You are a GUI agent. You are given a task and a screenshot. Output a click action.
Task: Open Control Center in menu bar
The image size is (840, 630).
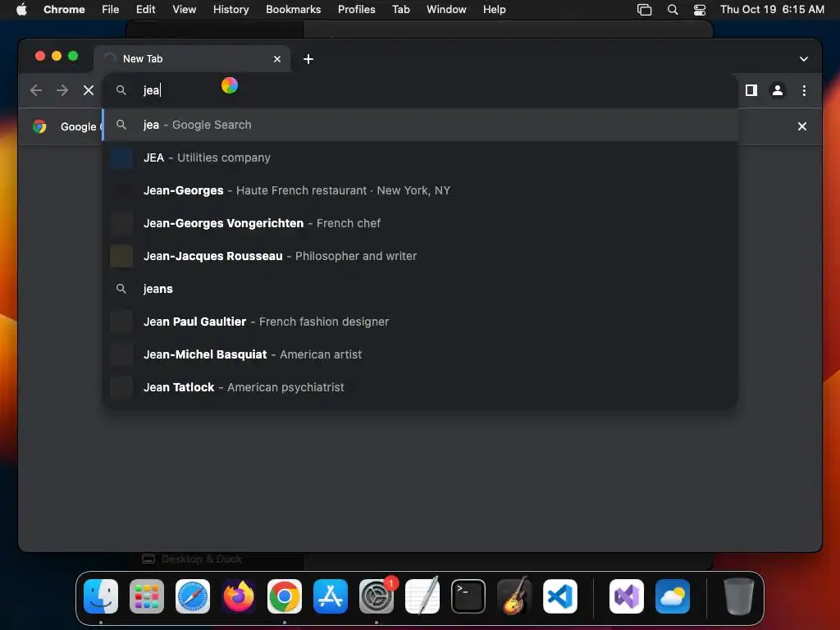click(x=699, y=10)
